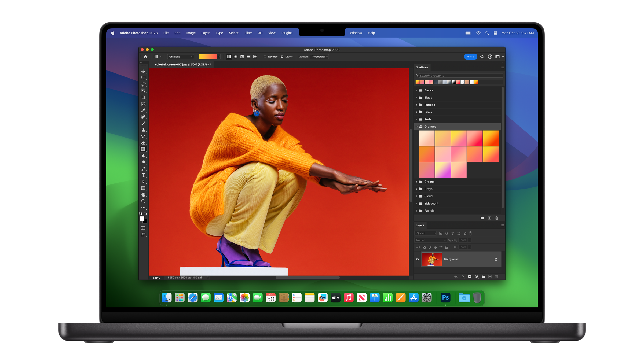This screenshot has height=362, width=644.
Task: Click the Background layer thumbnail
Action: 432,259
